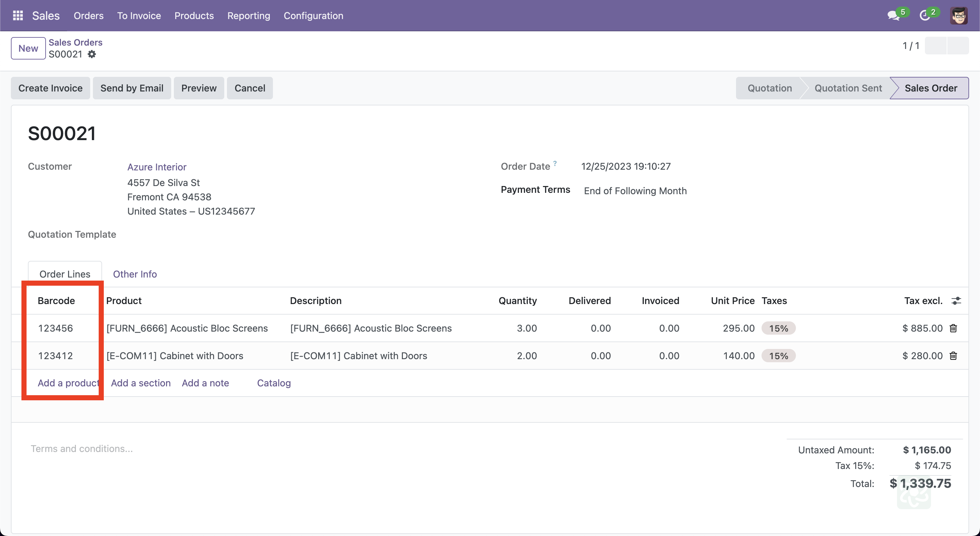Switch to the Other Info tab

135,274
